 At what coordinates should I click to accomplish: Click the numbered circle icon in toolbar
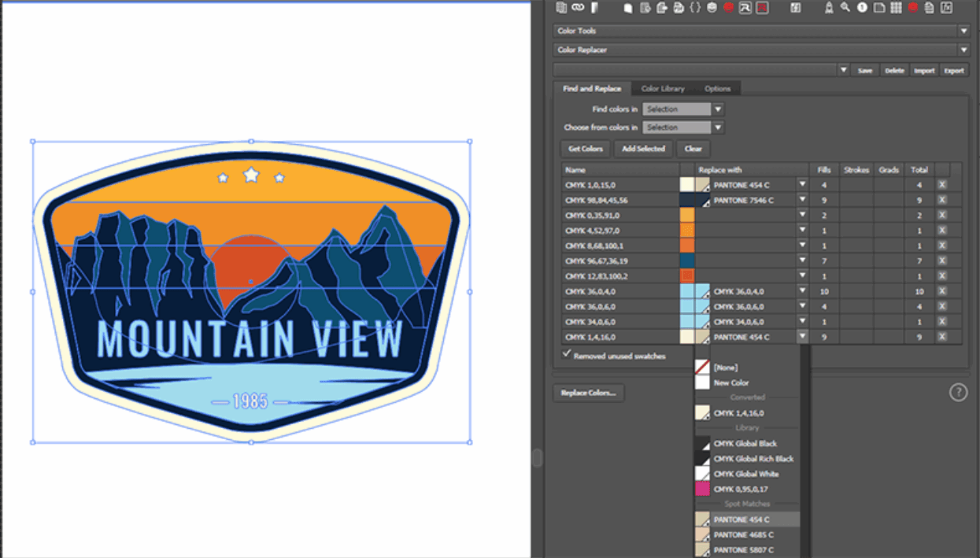pos(862,8)
